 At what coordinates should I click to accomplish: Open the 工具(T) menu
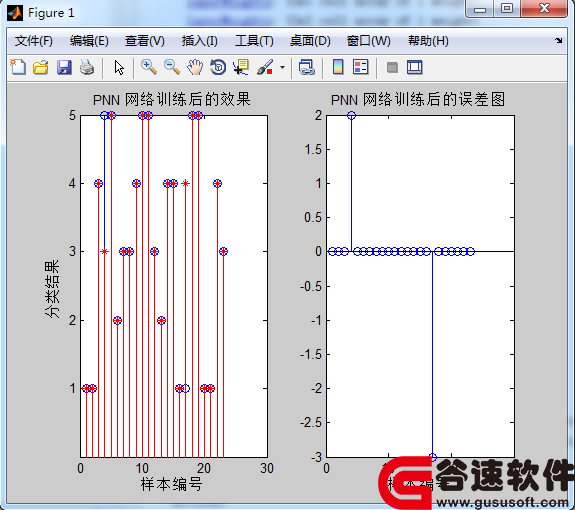coord(254,41)
